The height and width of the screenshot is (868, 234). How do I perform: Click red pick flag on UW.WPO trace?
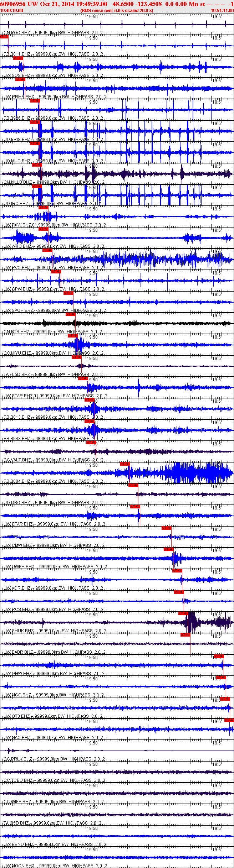(x=44, y=229)
